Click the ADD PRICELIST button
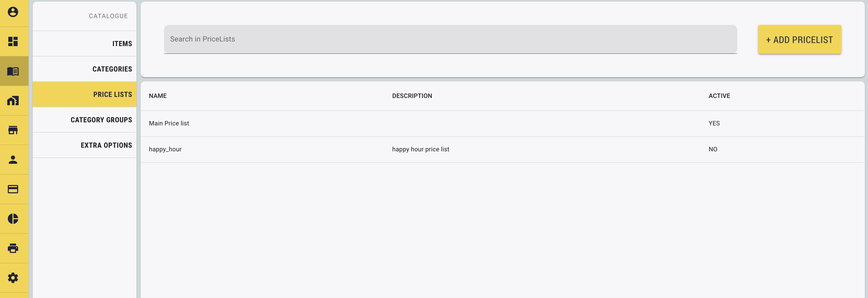This screenshot has height=298, width=868. [800, 40]
